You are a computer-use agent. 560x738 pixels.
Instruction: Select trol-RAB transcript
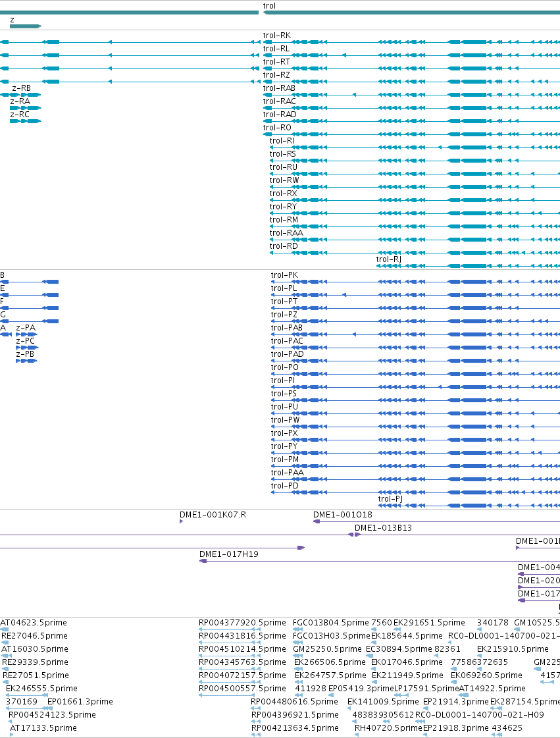pyautogui.click(x=279, y=88)
